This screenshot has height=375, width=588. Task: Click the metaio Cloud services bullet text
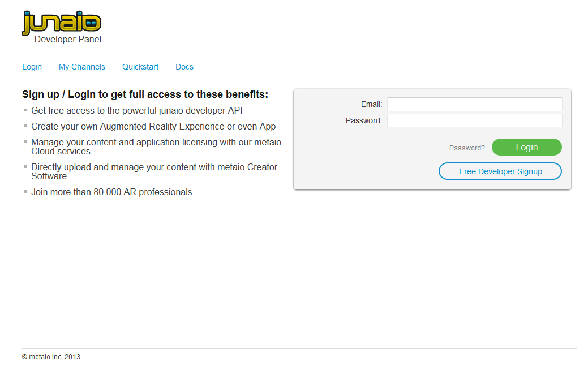[156, 147]
